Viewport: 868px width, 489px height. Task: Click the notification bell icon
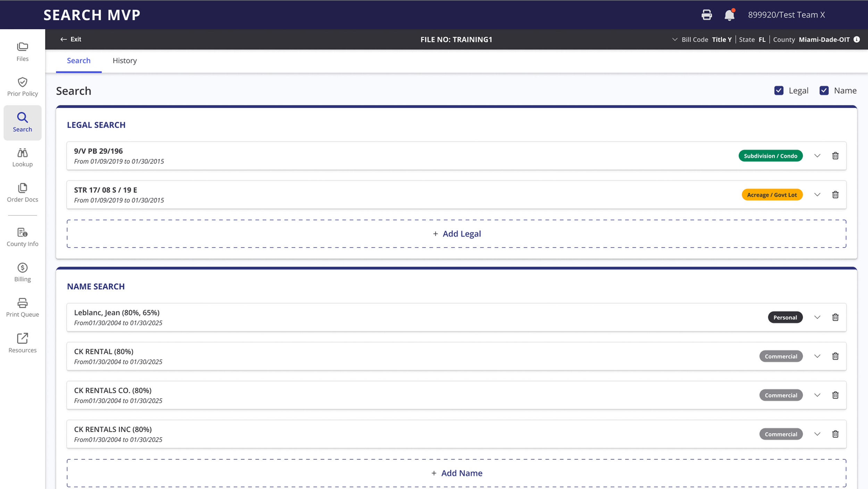point(729,15)
